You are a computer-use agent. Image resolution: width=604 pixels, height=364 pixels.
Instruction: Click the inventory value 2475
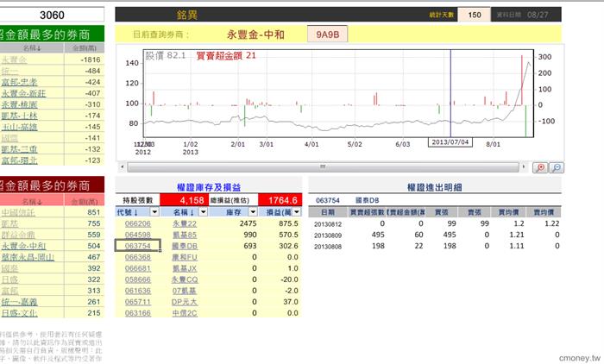click(248, 223)
